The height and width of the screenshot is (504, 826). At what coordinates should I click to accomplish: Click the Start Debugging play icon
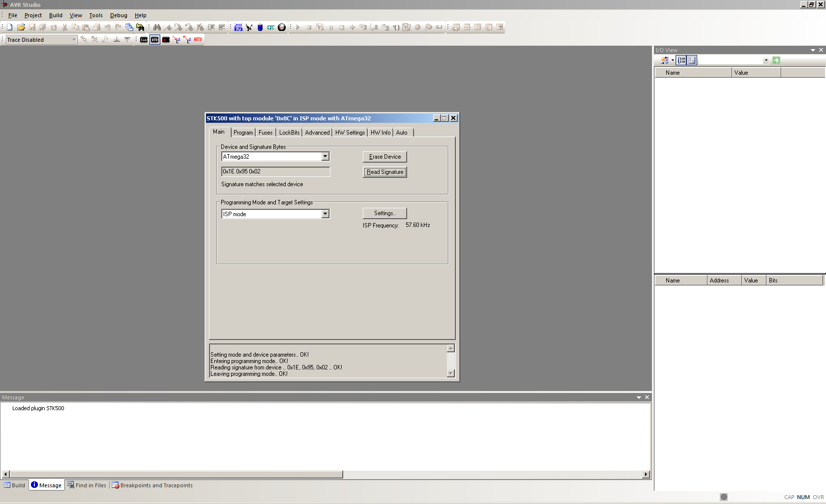[298, 27]
